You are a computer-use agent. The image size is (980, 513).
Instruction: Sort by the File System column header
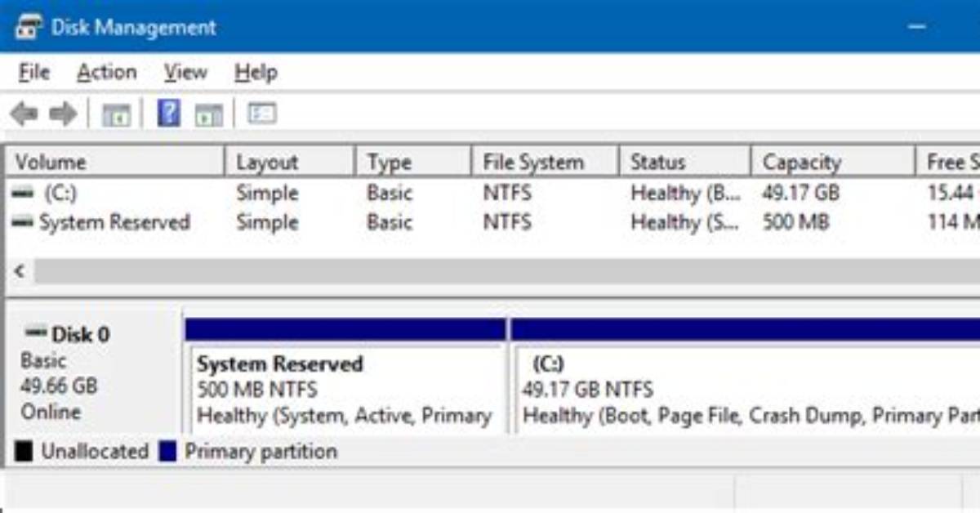(x=546, y=162)
